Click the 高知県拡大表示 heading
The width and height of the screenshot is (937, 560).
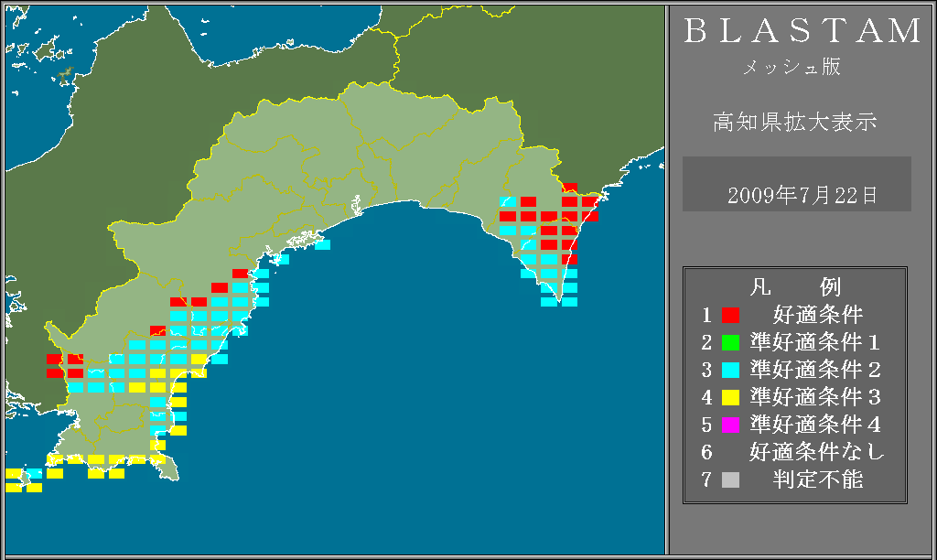795,122
